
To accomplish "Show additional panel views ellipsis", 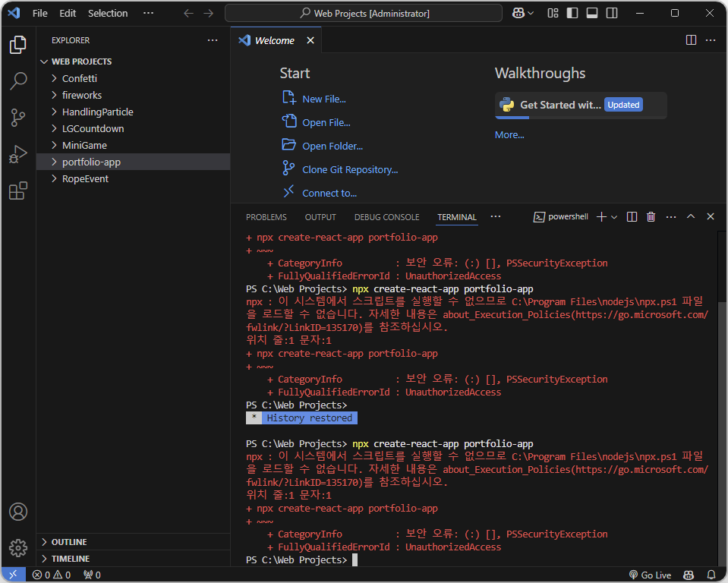I will point(496,217).
